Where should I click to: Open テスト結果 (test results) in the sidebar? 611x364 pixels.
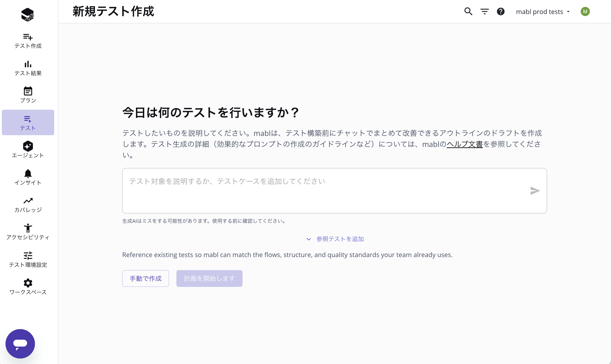pos(28,68)
